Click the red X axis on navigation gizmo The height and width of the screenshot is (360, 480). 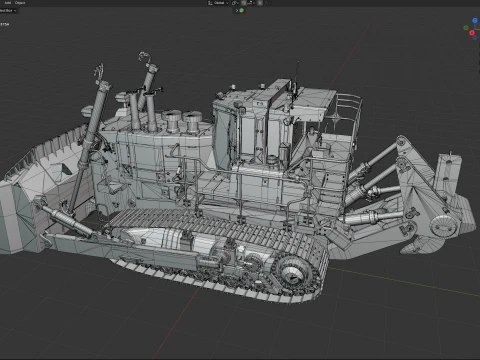coord(472,33)
